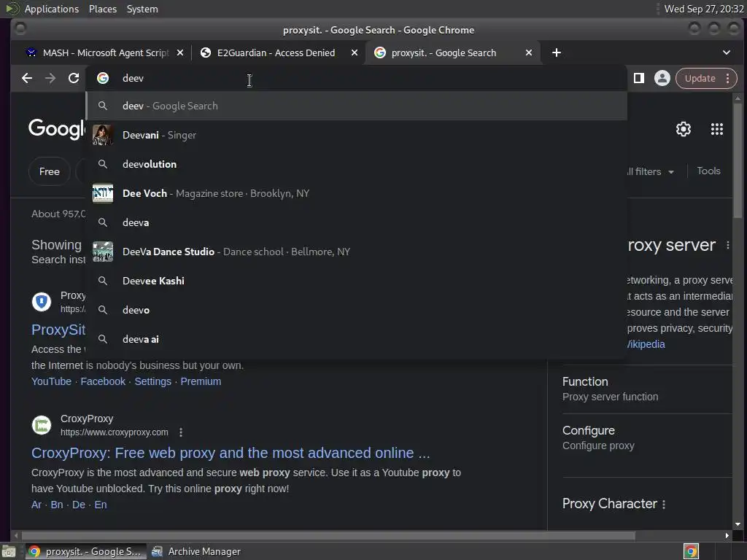
Task: Open Archive Manager from the taskbar
Action: [x=196, y=551]
